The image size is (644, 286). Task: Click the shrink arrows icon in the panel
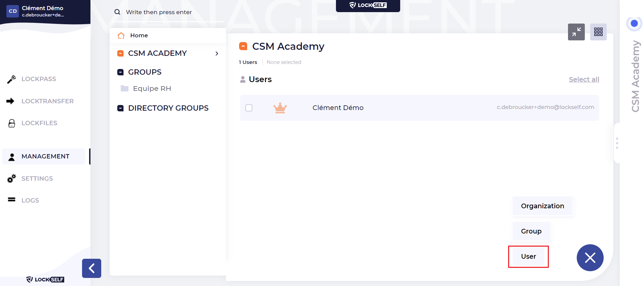point(576,32)
